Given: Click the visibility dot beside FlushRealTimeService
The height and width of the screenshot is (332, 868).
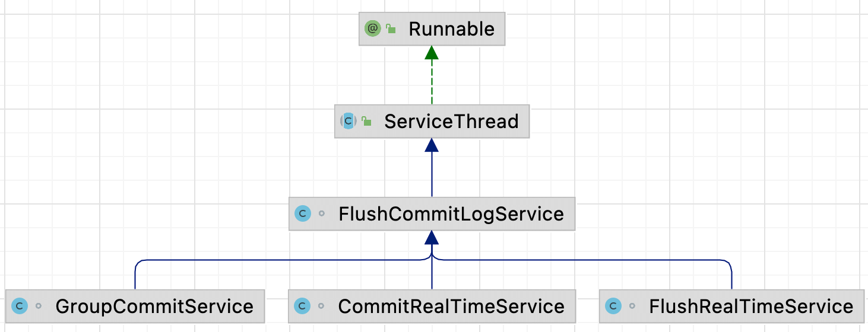Looking at the screenshot, I should 632,307.
